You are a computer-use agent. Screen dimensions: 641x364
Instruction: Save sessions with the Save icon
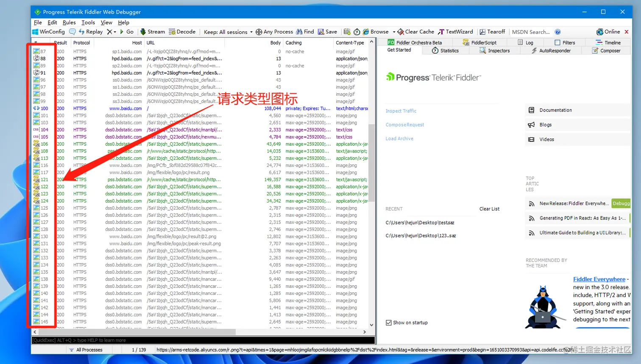tap(327, 32)
